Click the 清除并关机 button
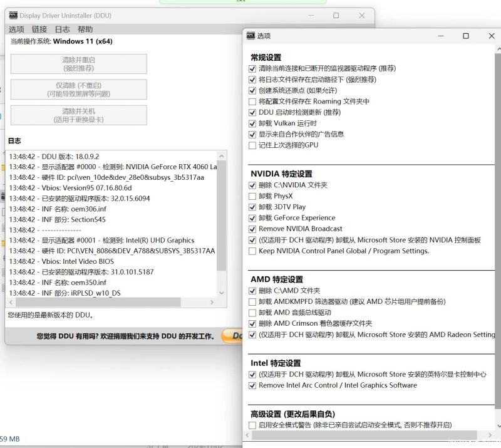This screenshot has height=448, width=501. pyautogui.click(x=79, y=115)
